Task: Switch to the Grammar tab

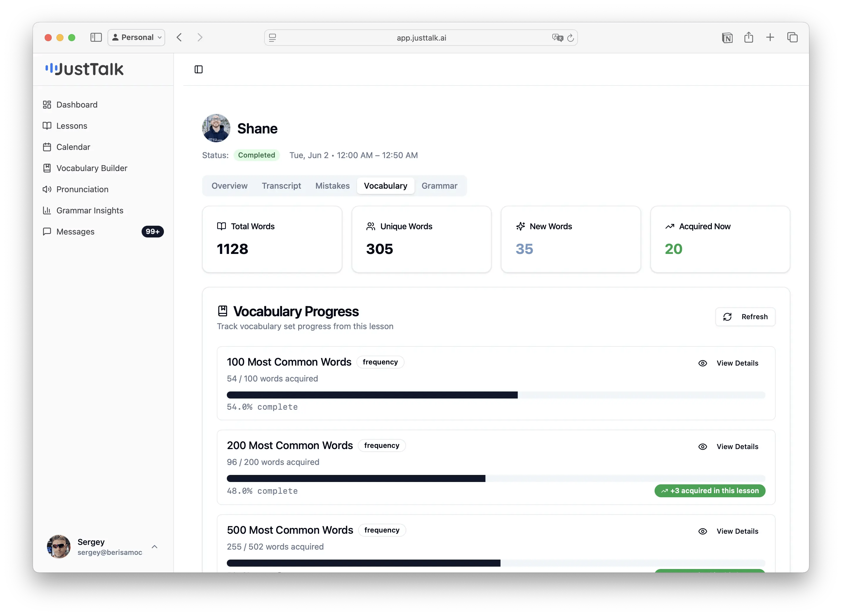Action: coord(440,186)
